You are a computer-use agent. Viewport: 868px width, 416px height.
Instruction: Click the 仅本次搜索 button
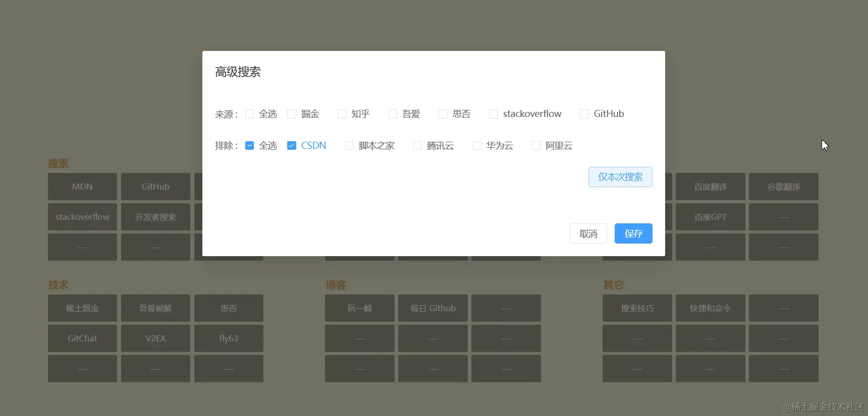click(x=620, y=177)
